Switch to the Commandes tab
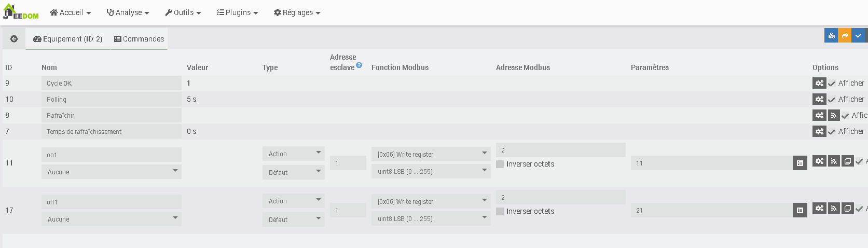The width and height of the screenshot is (868, 248). 139,39
